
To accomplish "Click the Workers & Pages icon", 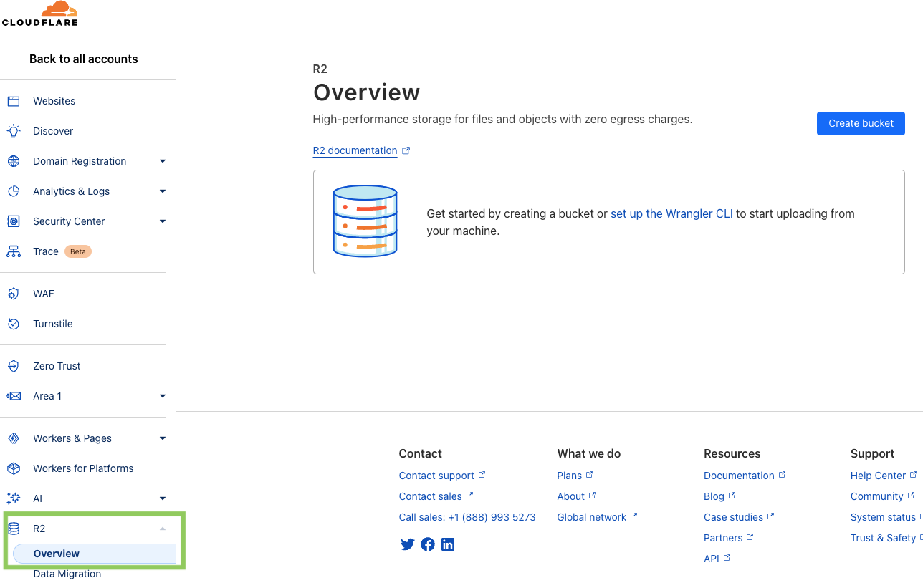I will click(14, 438).
